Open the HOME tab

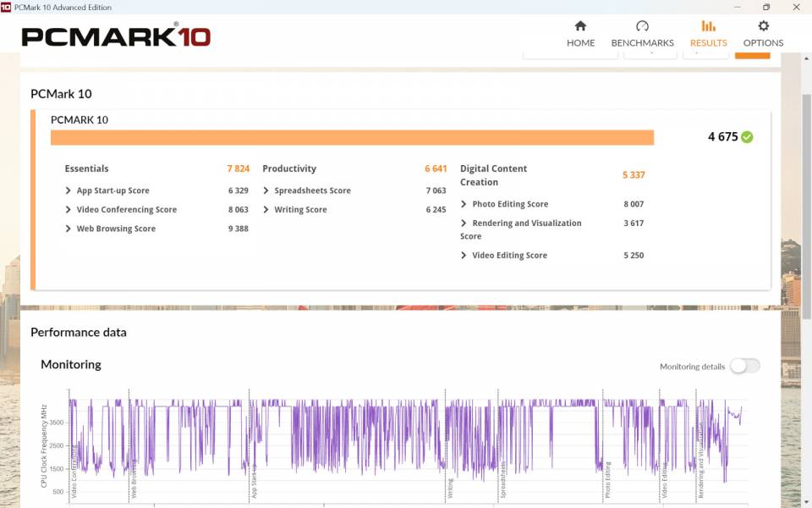point(580,34)
